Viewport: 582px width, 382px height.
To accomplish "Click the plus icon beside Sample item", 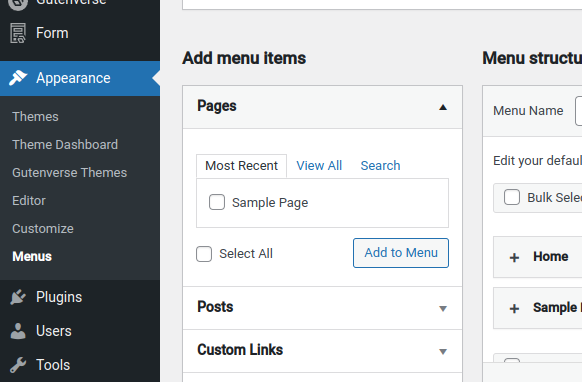I will (x=514, y=308).
